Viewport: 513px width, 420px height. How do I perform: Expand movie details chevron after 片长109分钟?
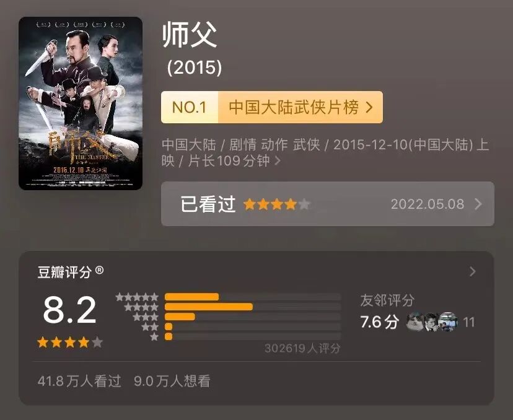point(278,160)
